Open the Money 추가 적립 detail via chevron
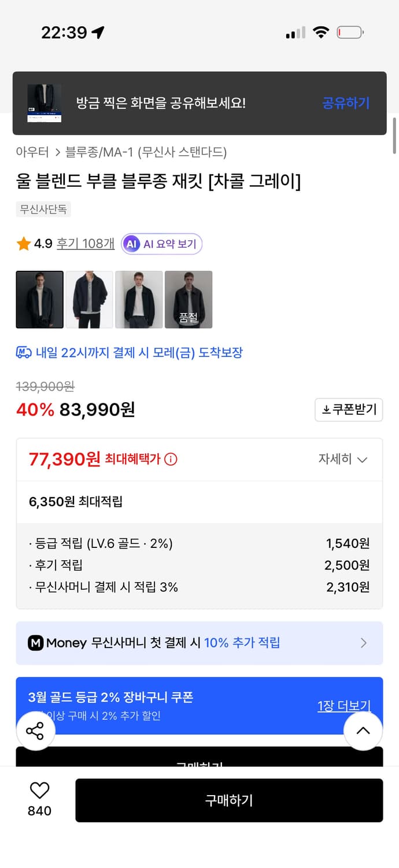The image size is (399, 868). [x=364, y=643]
